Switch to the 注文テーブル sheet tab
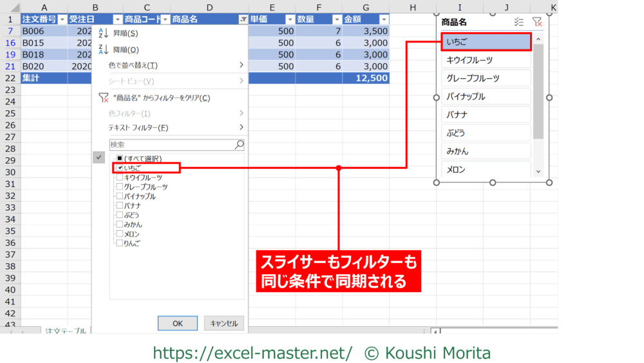 (x=64, y=331)
